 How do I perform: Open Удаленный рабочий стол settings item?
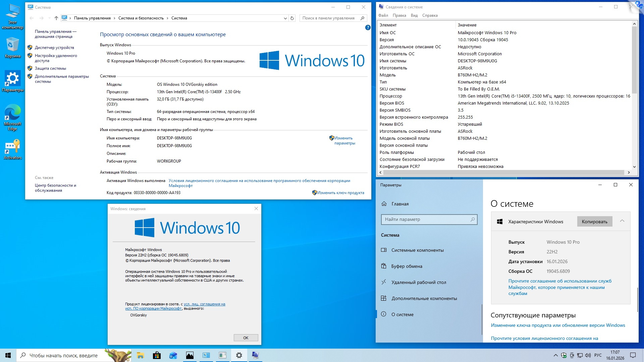pyautogui.click(x=419, y=282)
